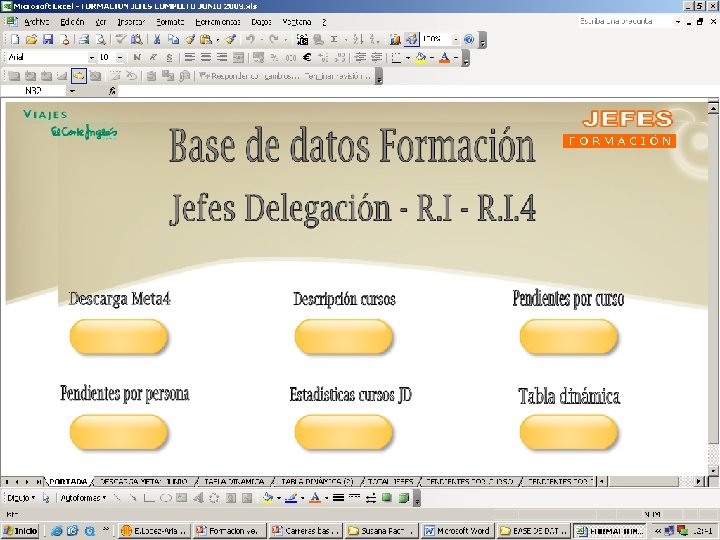The height and width of the screenshot is (540, 720).
Task: Click the Descripción cursos yellow button
Action: coord(344,337)
